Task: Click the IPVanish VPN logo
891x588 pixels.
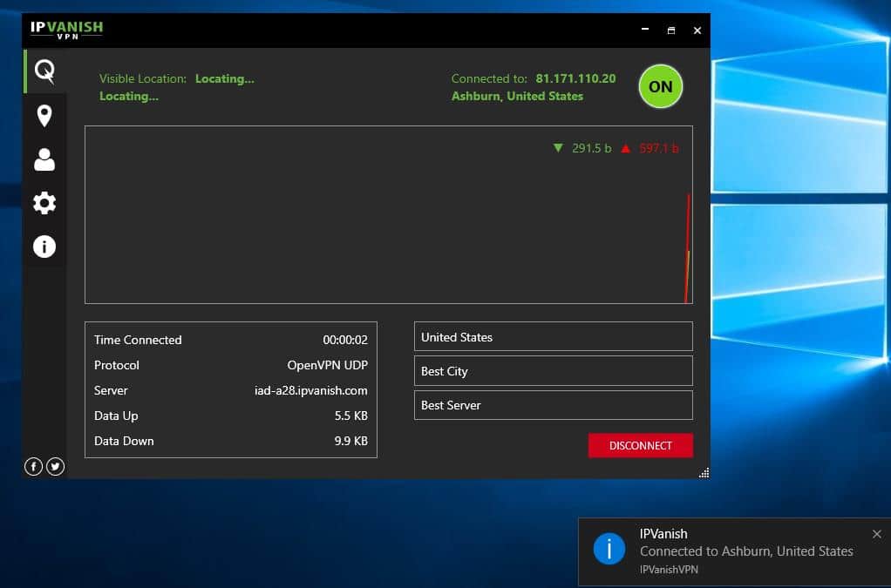Action: coord(66,30)
